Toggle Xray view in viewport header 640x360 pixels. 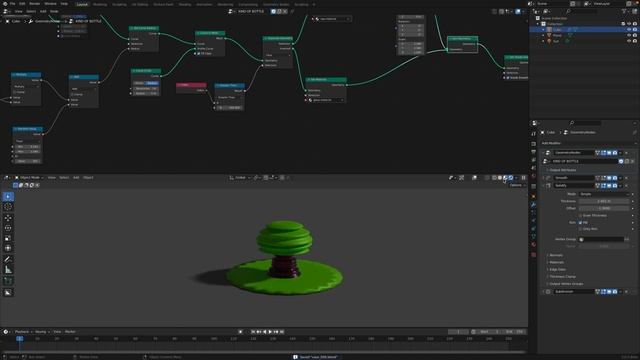[487, 178]
